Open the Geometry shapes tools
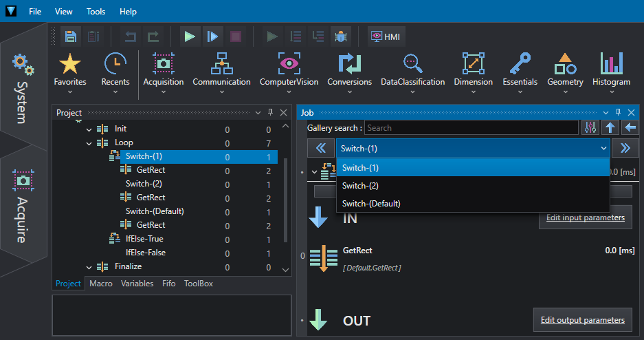644x340 pixels. click(565, 74)
